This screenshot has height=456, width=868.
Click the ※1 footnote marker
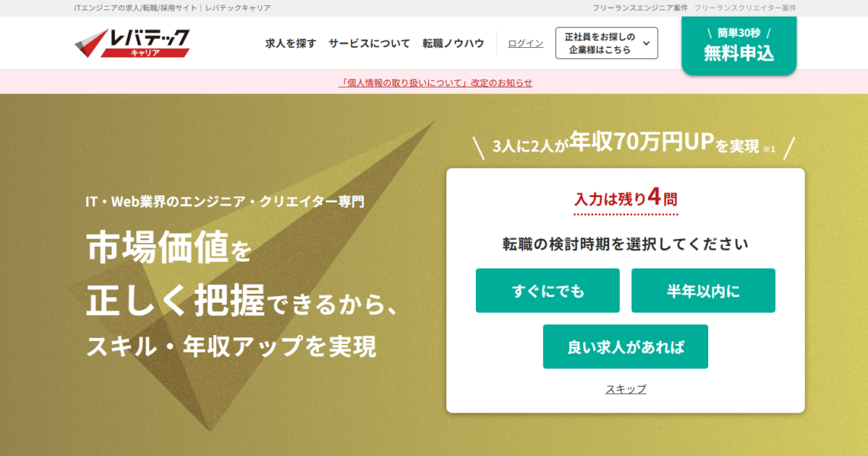click(768, 149)
